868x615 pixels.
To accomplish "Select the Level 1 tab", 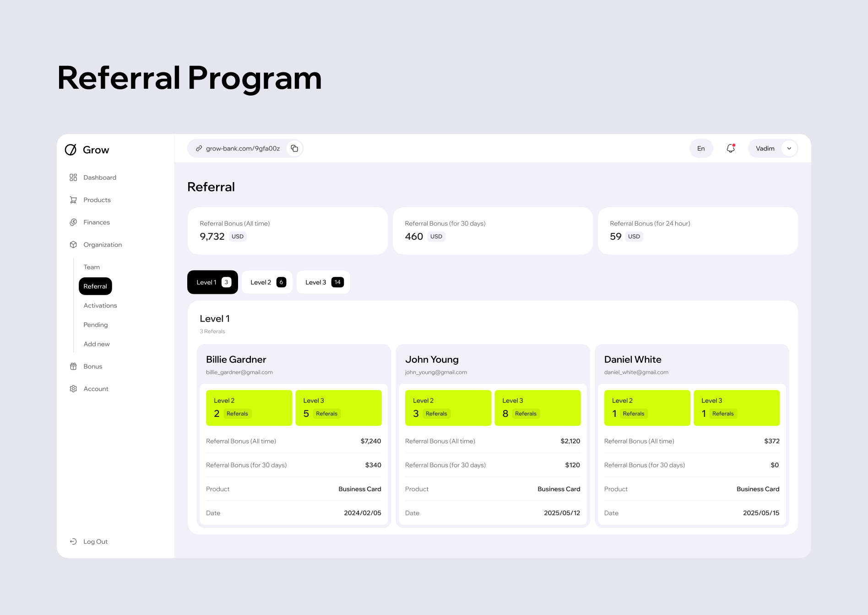I will point(212,282).
